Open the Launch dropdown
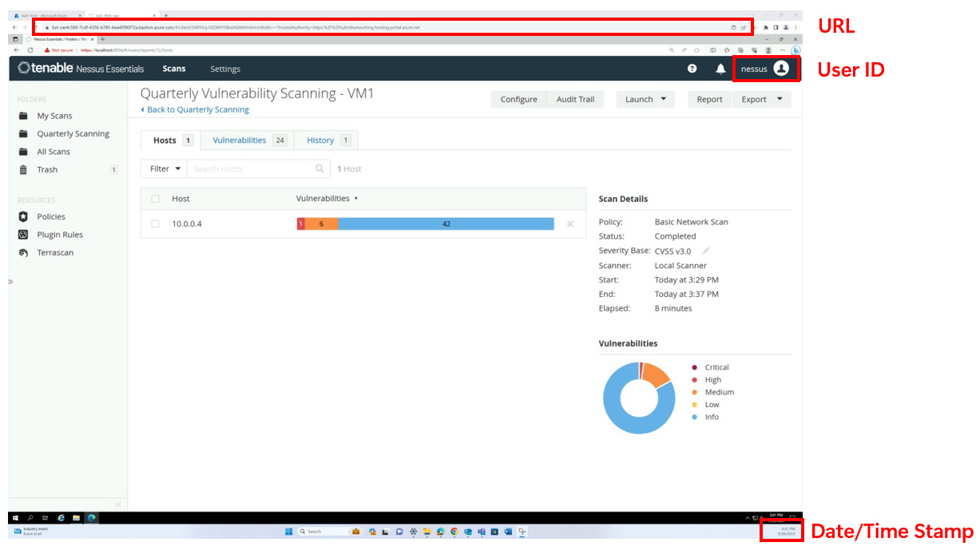This screenshot has height=546, width=980. point(645,99)
